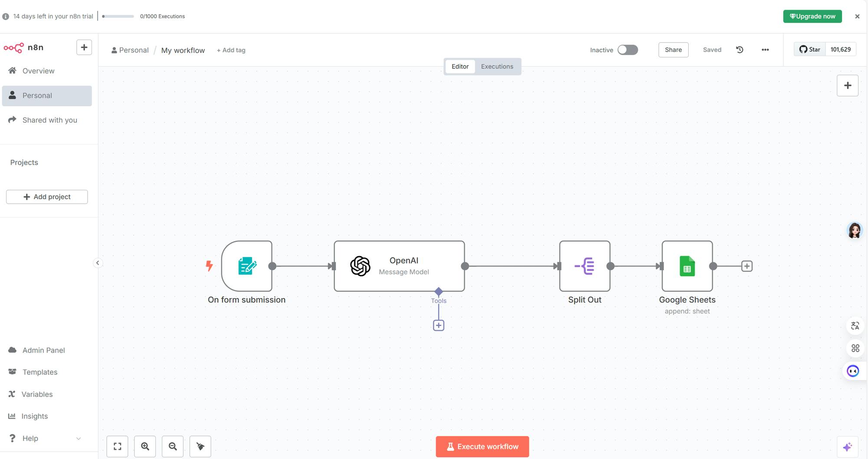Fit workflow to view
The height and width of the screenshot is (459, 868).
tap(117, 446)
